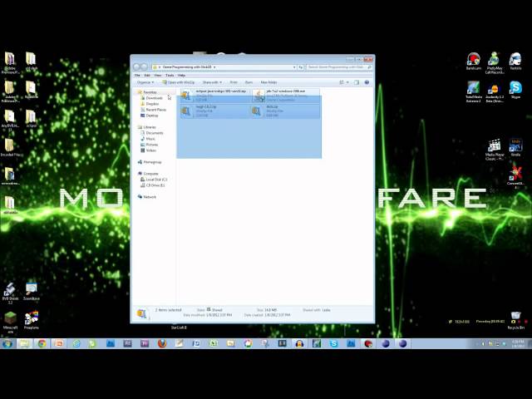532x399 pixels.
Task: Open the Recycle Bin desktop icon
Action: click(515, 321)
